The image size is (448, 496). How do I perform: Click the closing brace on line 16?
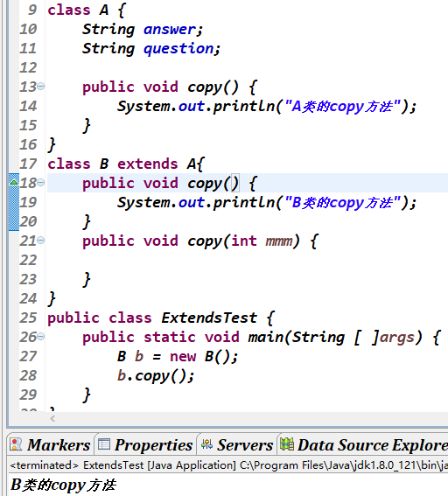pos(52,145)
